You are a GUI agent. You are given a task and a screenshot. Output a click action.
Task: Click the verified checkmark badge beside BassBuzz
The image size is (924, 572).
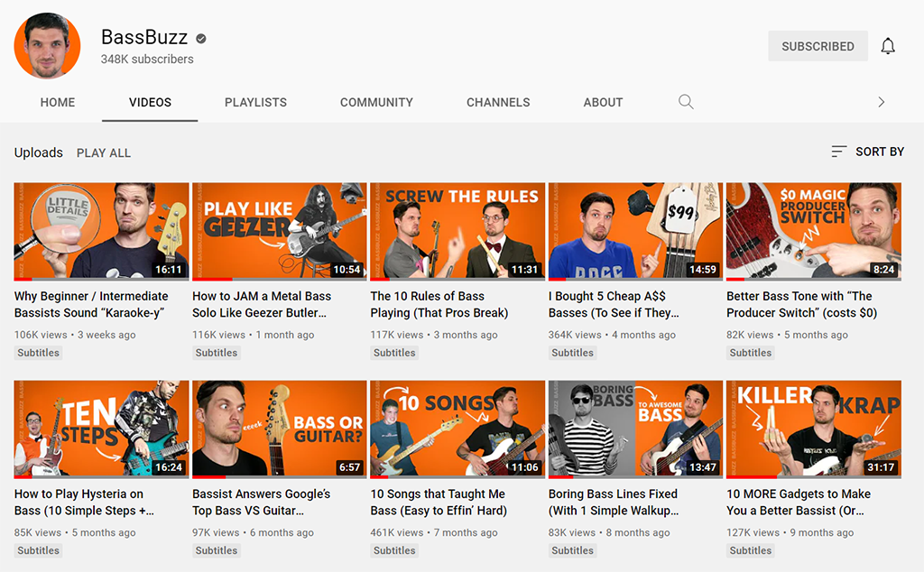[201, 39]
